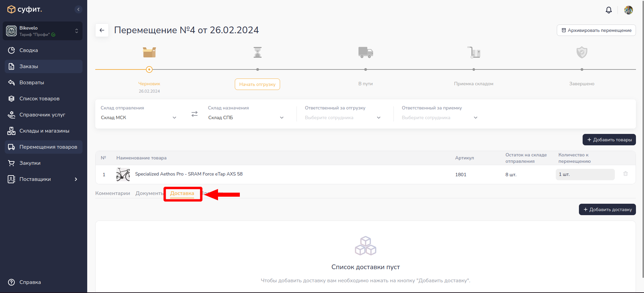Click the Приемка складом cart stage icon

(474, 52)
